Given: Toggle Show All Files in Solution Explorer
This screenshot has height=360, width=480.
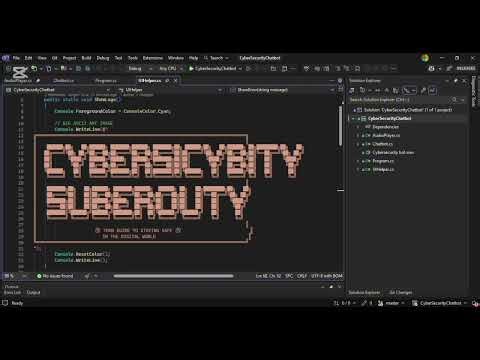Looking at the screenshot, I should click(396, 90).
